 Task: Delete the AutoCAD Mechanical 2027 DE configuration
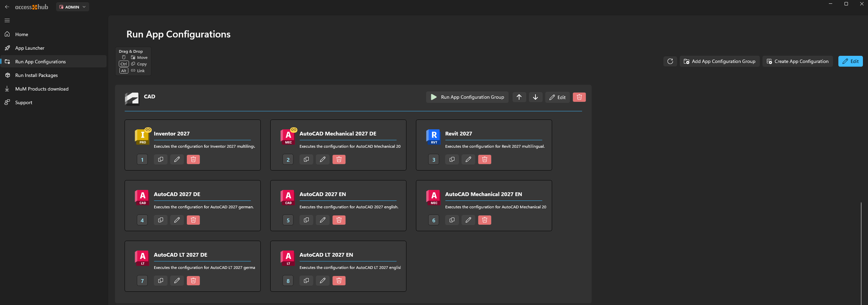pyautogui.click(x=339, y=159)
